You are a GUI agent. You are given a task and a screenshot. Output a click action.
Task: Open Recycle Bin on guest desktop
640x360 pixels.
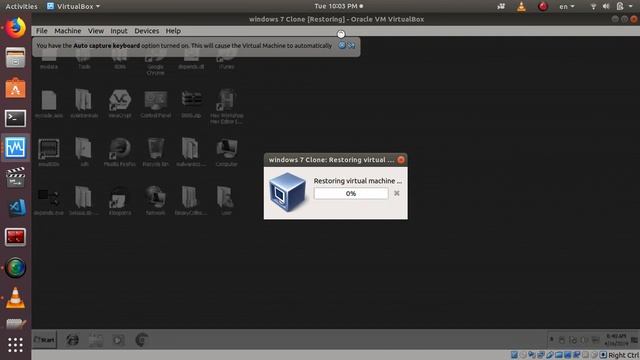[156, 152]
